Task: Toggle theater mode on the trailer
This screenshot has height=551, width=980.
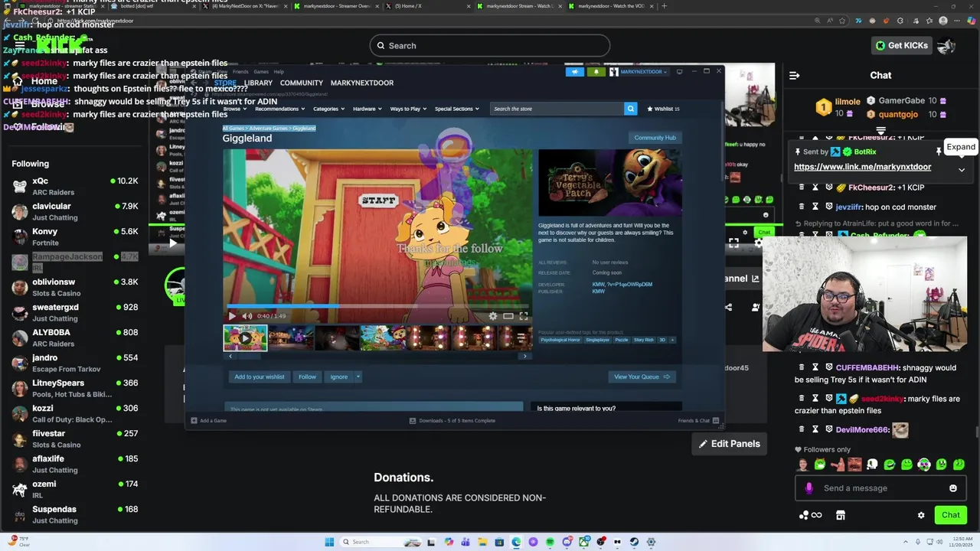Action: pos(508,316)
